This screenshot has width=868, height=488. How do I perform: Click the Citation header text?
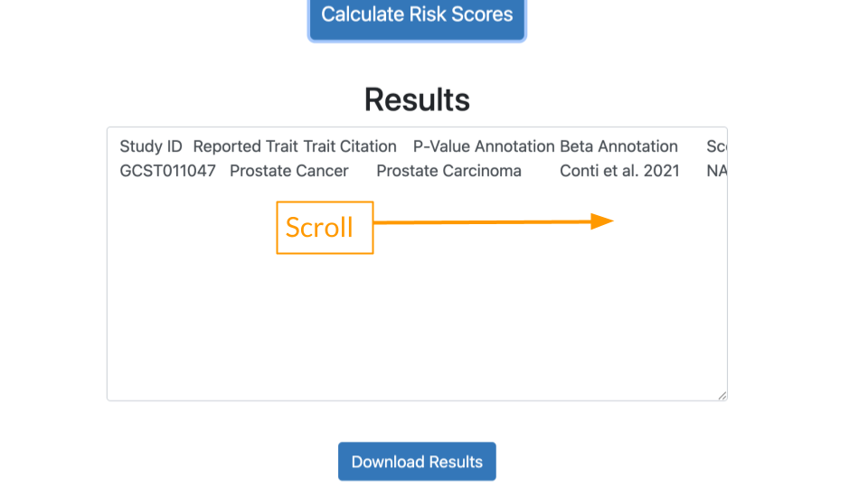point(368,146)
